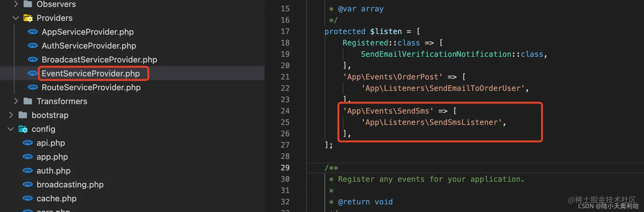The height and width of the screenshot is (212, 644).
Task: Select the Observers folder label
Action: click(x=56, y=4)
